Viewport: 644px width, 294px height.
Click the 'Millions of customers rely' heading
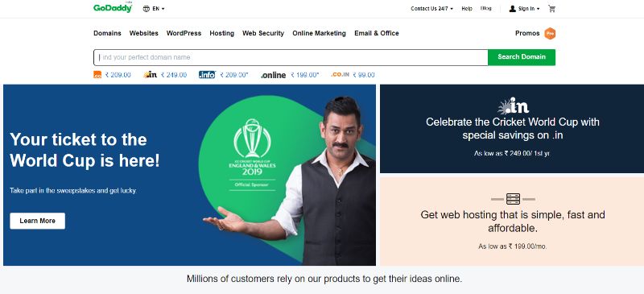pyautogui.click(x=324, y=279)
